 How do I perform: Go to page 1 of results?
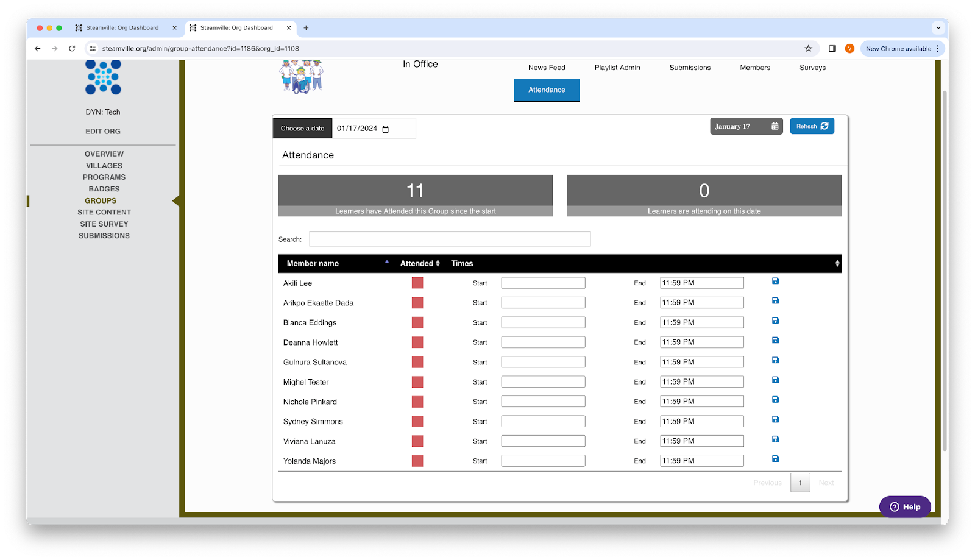[x=800, y=483]
